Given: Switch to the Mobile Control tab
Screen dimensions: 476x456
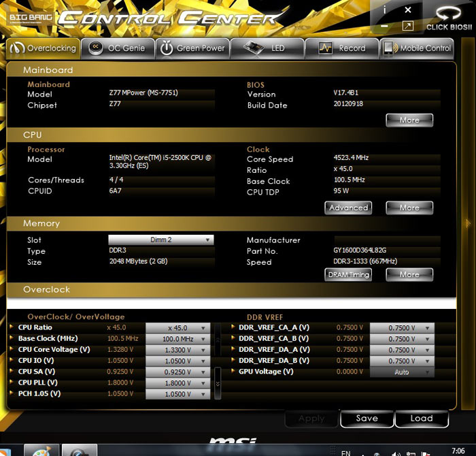Looking at the screenshot, I should 417,48.
